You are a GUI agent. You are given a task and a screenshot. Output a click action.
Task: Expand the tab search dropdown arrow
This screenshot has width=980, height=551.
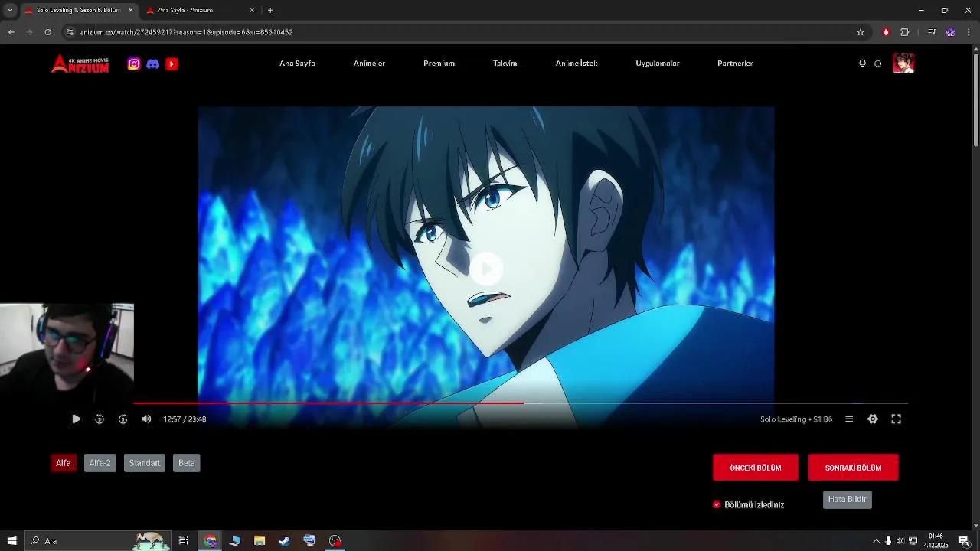(x=10, y=10)
